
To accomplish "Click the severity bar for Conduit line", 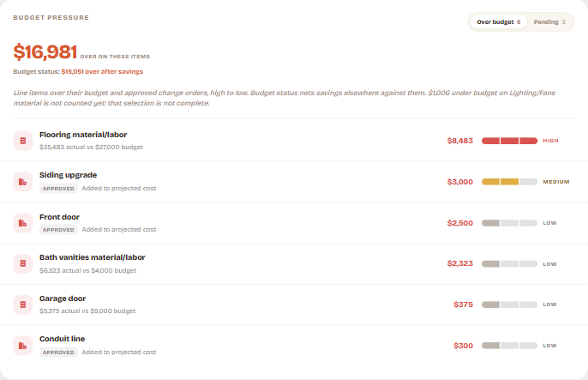I will (509, 346).
